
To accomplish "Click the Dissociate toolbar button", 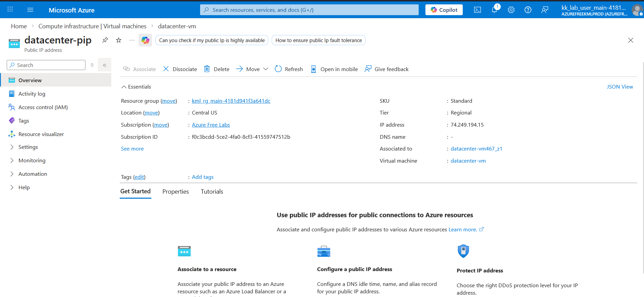I will 180,69.
